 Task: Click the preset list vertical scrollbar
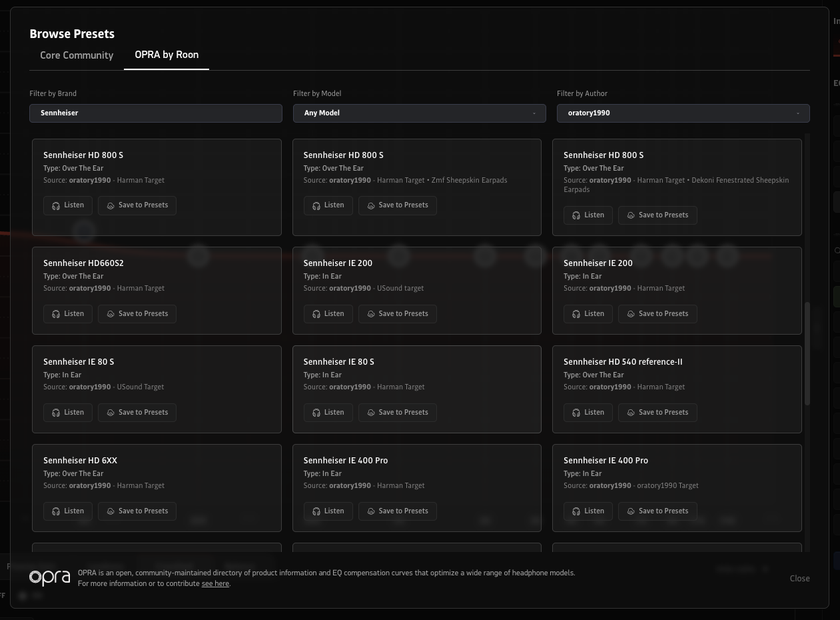tap(807, 353)
